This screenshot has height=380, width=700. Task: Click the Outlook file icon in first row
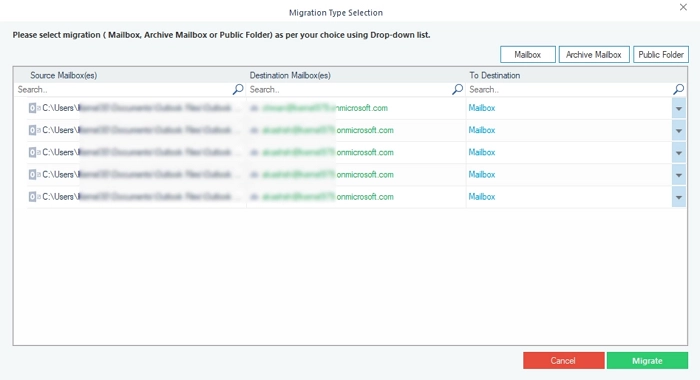(34, 108)
